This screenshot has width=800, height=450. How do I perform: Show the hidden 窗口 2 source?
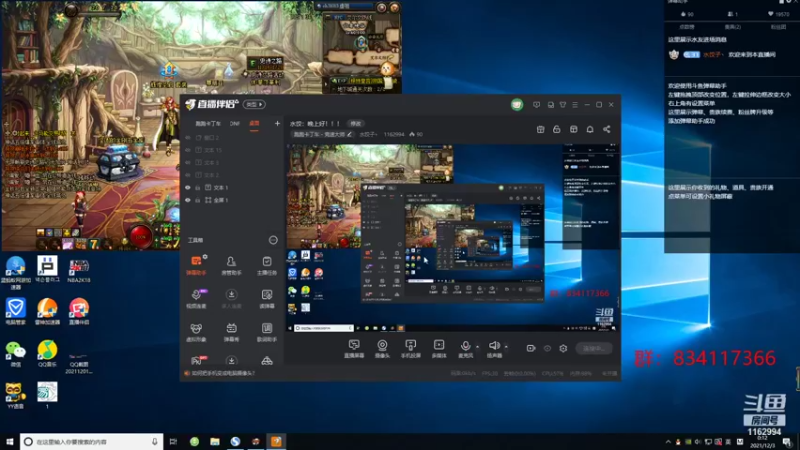tap(188, 138)
